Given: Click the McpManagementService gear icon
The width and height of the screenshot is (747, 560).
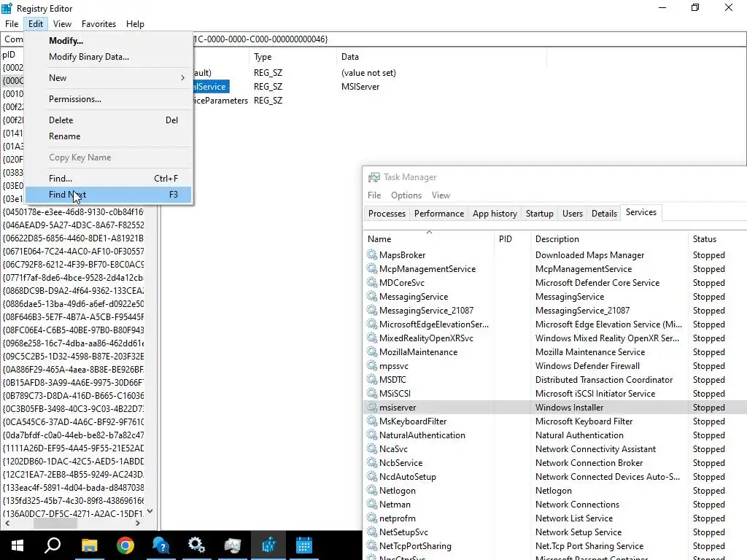Looking at the screenshot, I should (x=371, y=268).
